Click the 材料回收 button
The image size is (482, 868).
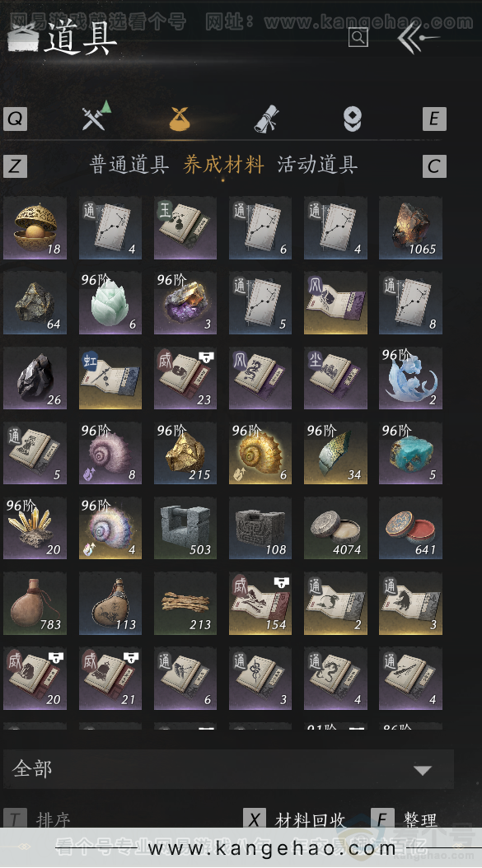click(295, 820)
